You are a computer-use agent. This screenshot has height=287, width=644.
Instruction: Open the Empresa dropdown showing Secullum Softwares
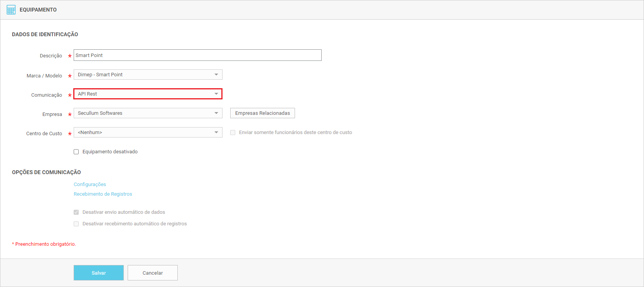(148, 113)
